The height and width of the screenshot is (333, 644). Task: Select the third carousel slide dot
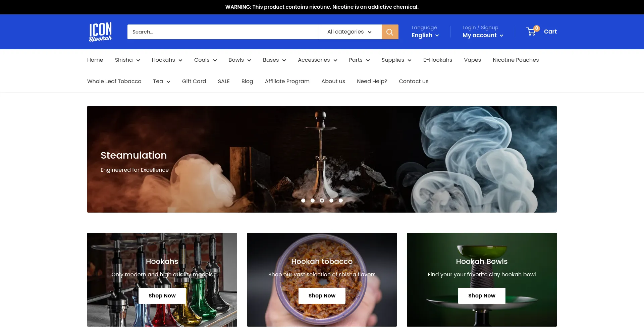tap(322, 200)
